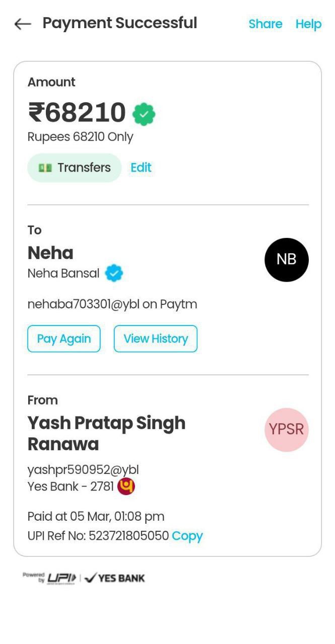Select the Transfers category chip
Viewport: 335px width, 644px height.
pyautogui.click(x=75, y=168)
